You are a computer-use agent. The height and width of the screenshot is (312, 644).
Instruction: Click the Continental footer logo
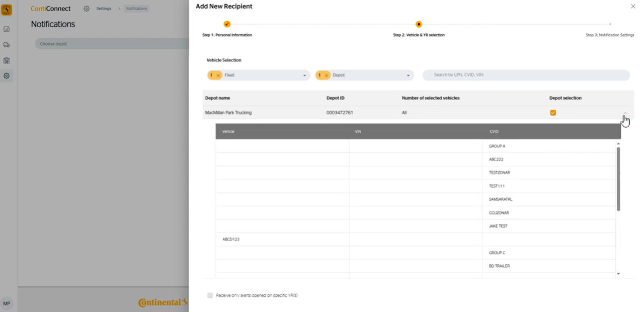[x=163, y=302]
